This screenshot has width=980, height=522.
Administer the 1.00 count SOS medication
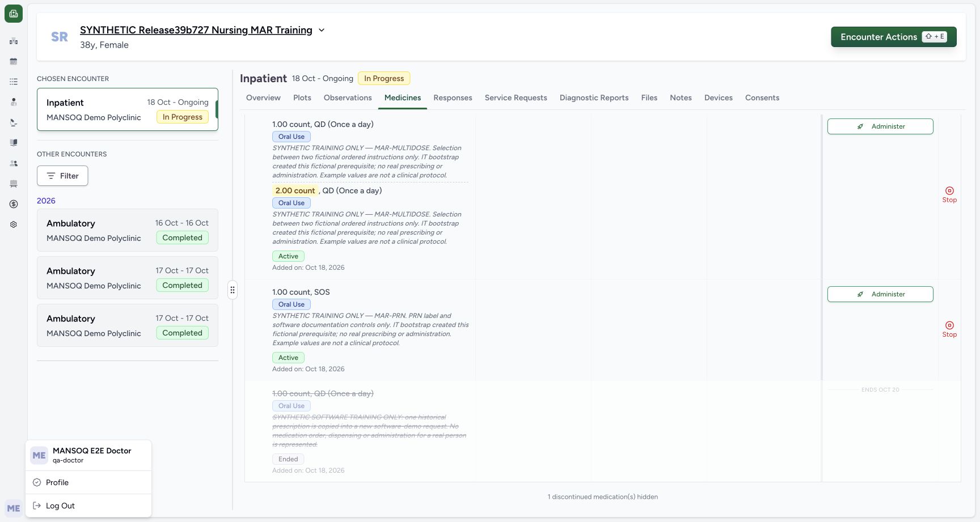880,294
